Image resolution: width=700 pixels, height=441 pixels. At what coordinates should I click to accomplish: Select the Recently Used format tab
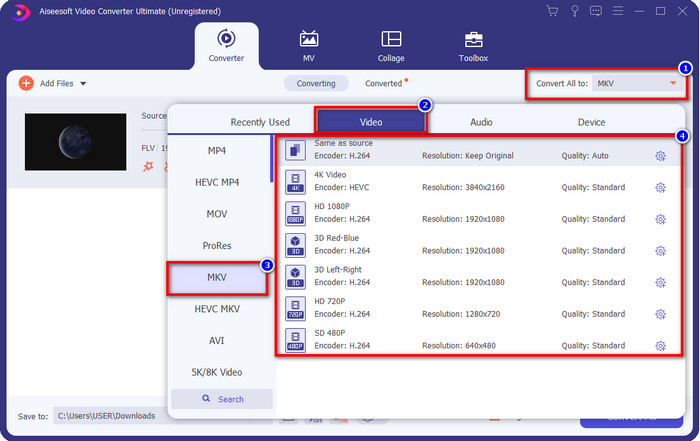click(x=260, y=122)
